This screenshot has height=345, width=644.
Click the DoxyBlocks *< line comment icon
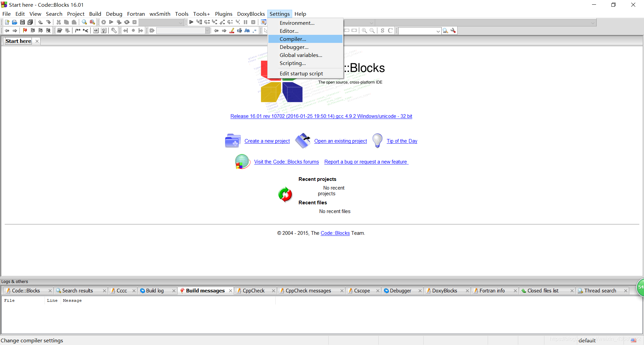coord(86,30)
